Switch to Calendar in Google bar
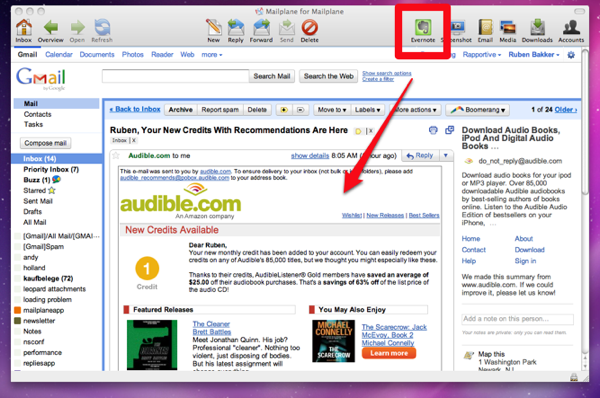This screenshot has height=398, width=600. pyautogui.click(x=59, y=55)
